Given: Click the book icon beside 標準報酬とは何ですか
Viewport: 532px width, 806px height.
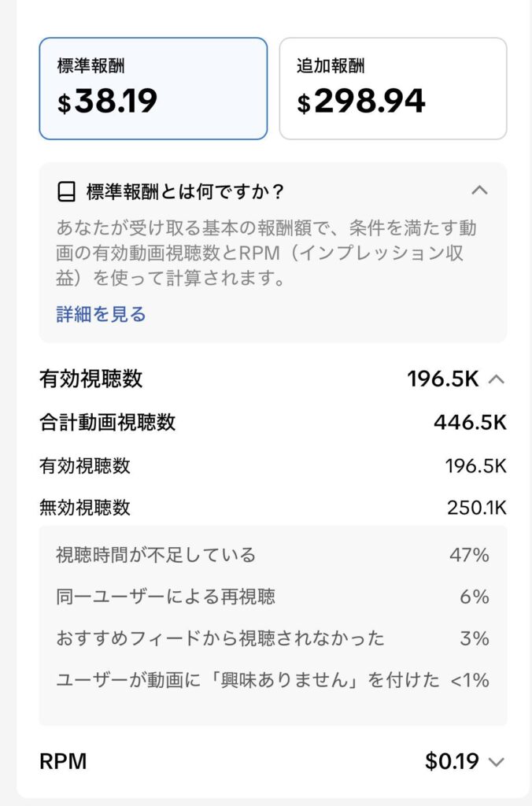Looking at the screenshot, I should 67,191.
